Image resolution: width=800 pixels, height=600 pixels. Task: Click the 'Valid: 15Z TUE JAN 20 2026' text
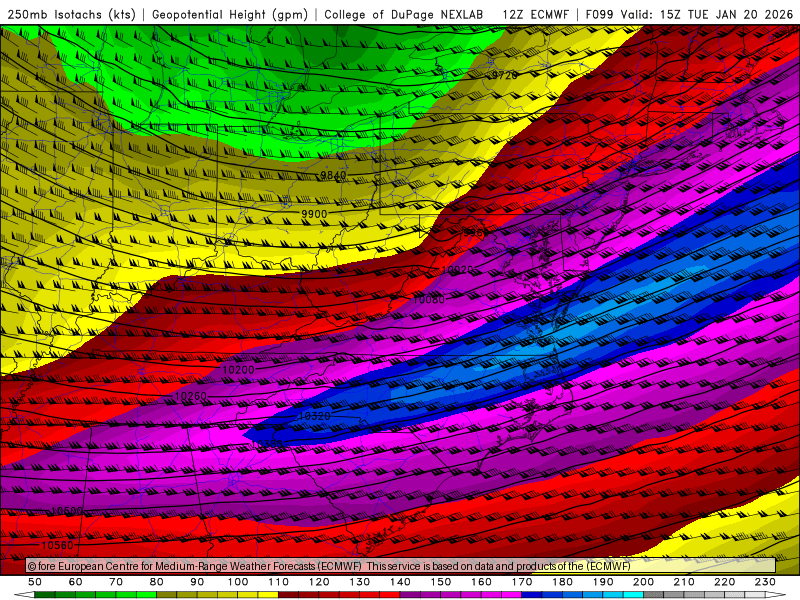[707, 15]
